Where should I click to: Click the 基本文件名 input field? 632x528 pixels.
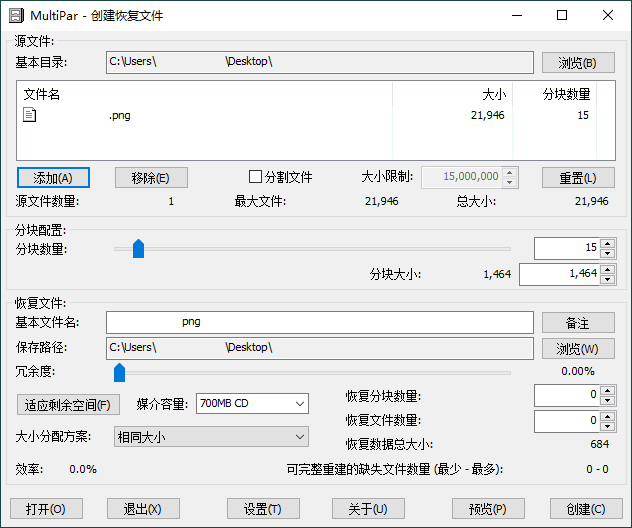tap(320, 322)
